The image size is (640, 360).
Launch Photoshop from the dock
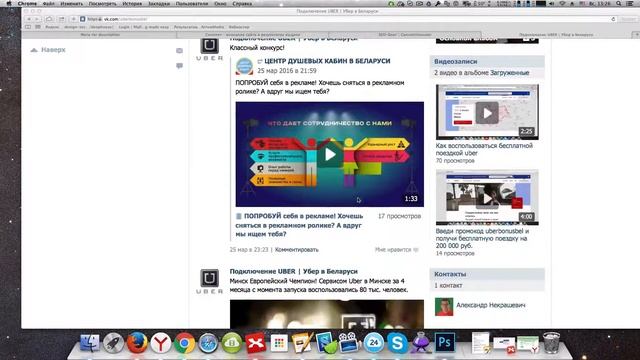[x=444, y=343]
